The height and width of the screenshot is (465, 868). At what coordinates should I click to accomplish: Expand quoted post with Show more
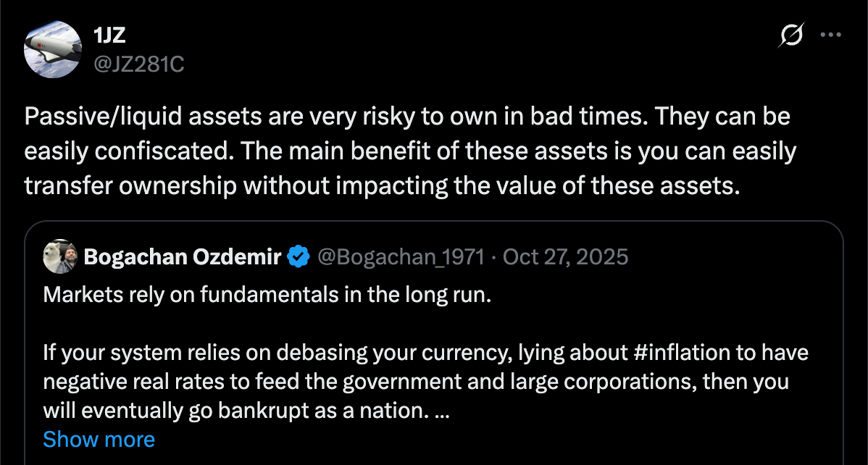(x=99, y=440)
